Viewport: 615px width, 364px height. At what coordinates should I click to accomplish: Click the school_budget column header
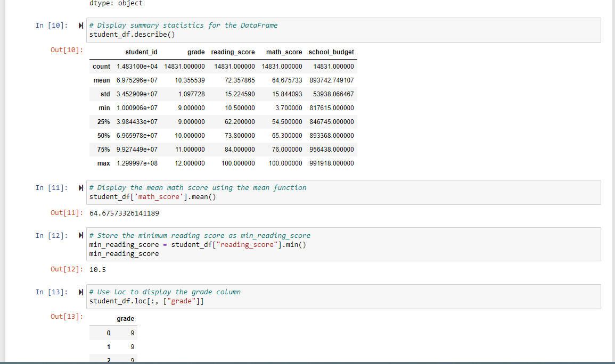coord(332,52)
